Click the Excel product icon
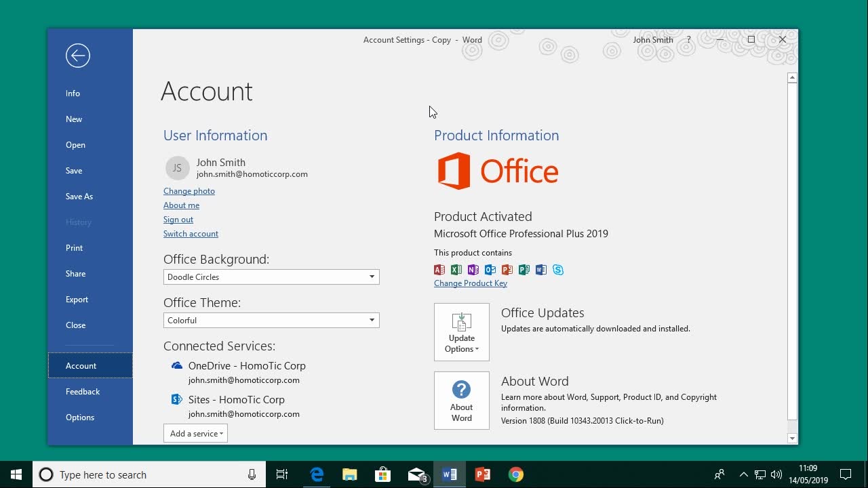This screenshot has width=868, height=488. tap(456, 270)
